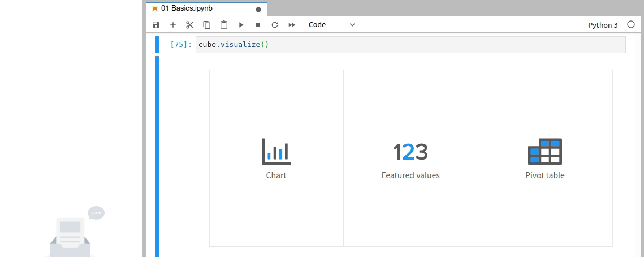Insert a new cell with the plus icon
This screenshot has height=257, width=644.
[x=173, y=25]
